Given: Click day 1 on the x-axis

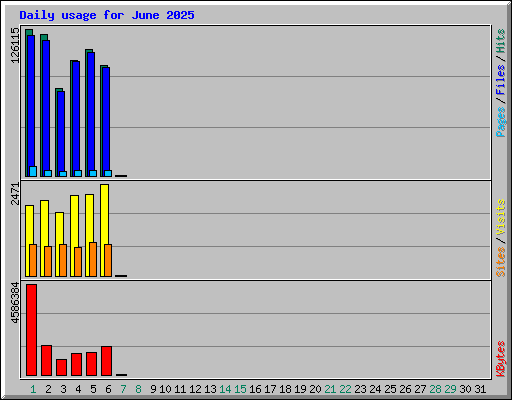Looking at the screenshot, I should point(33,389).
